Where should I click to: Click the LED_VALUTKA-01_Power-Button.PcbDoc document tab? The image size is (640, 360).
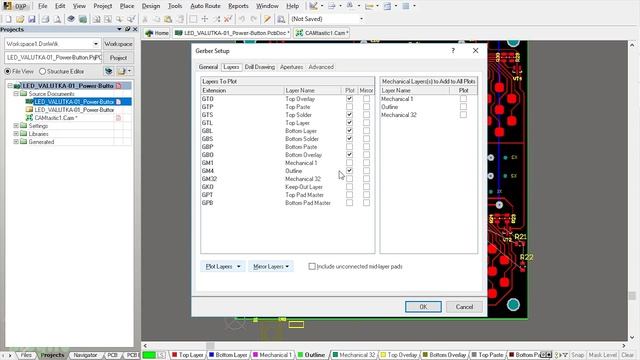[232, 33]
